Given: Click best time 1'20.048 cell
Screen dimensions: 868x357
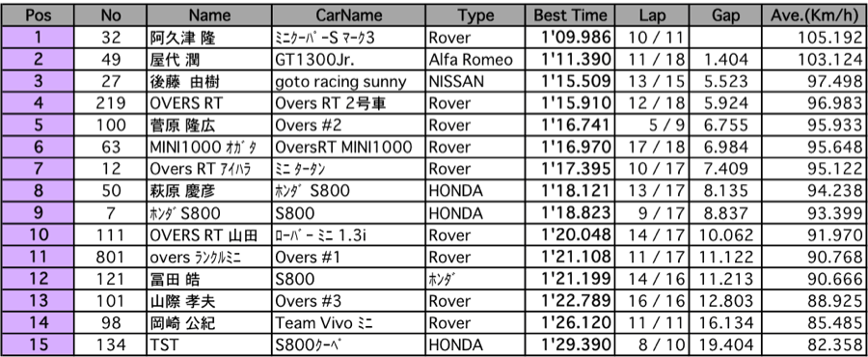Looking at the screenshot, I should (x=569, y=235).
